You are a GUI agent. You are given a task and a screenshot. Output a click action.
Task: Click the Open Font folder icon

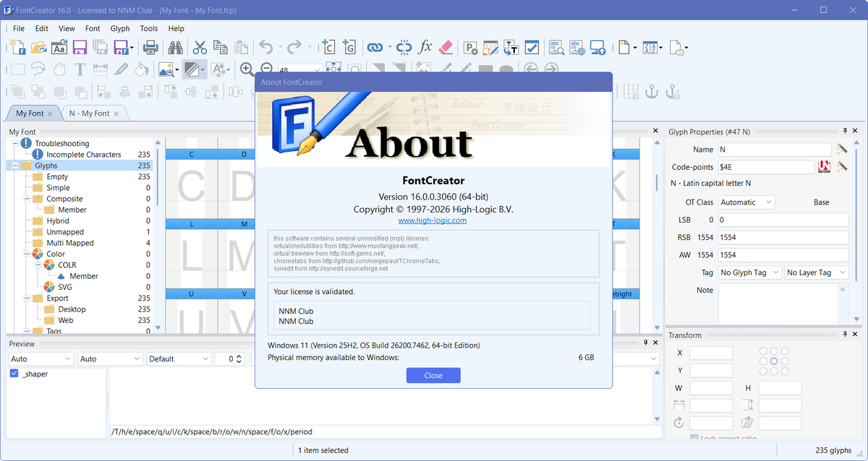(x=39, y=48)
